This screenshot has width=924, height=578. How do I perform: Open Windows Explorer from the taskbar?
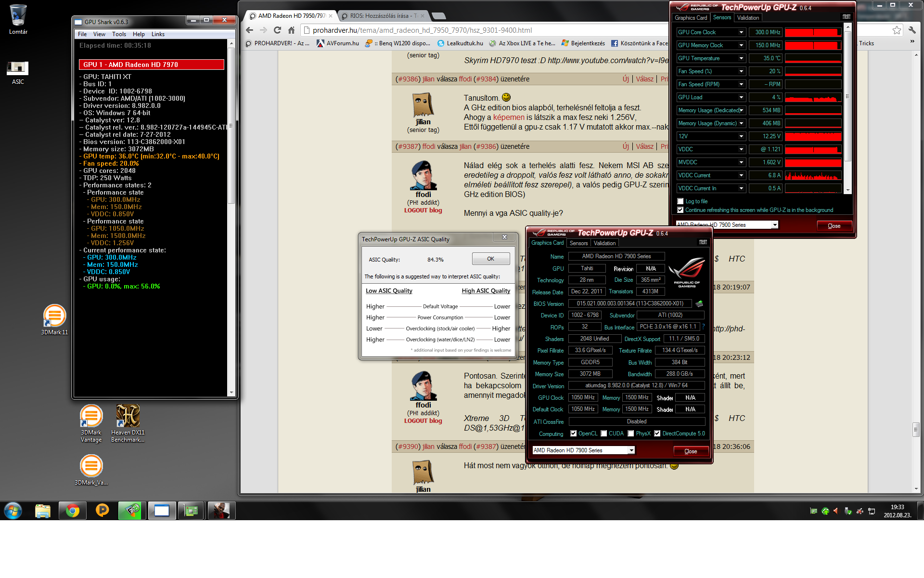tap(43, 511)
